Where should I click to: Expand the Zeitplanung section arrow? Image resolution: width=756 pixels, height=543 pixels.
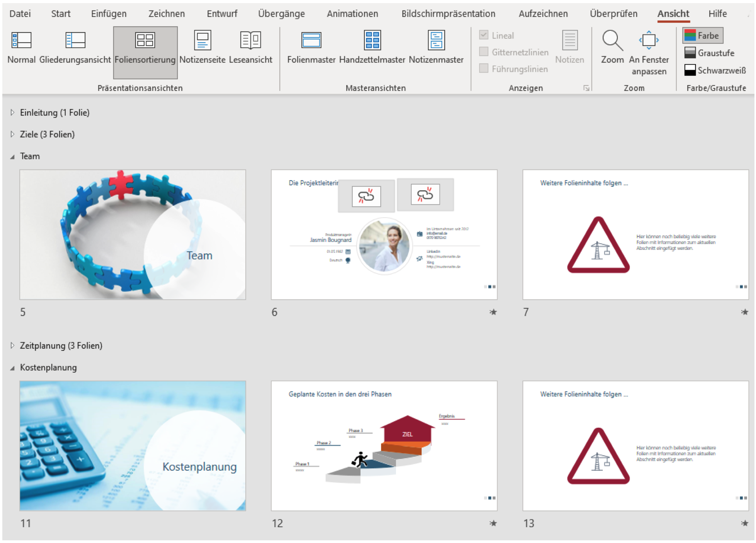coord(12,345)
